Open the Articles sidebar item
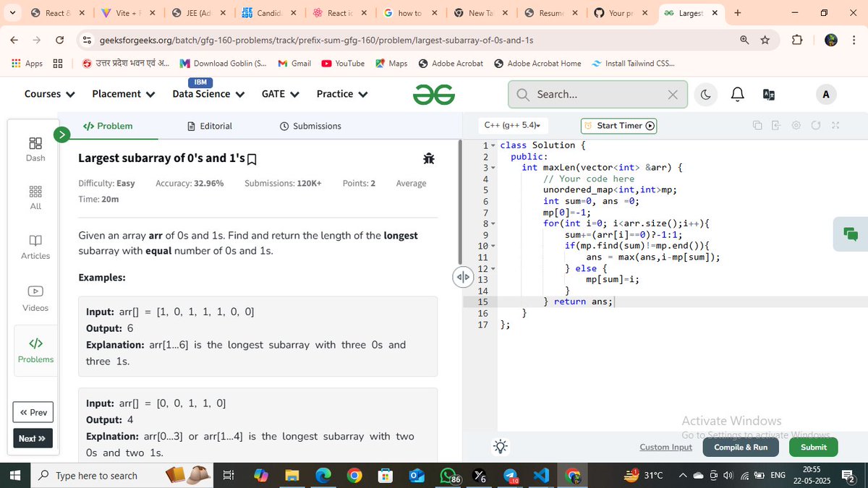Image resolution: width=868 pixels, height=488 pixels. (x=35, y=247)
